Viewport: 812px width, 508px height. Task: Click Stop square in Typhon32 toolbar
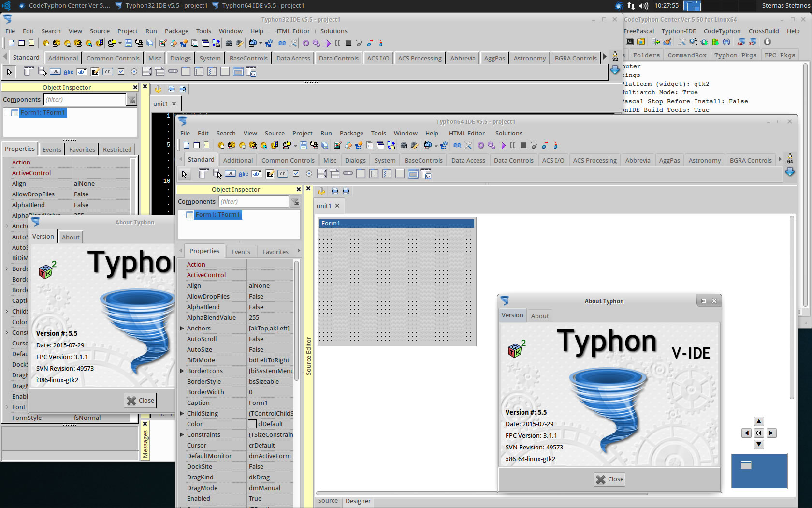pos(348,43)
